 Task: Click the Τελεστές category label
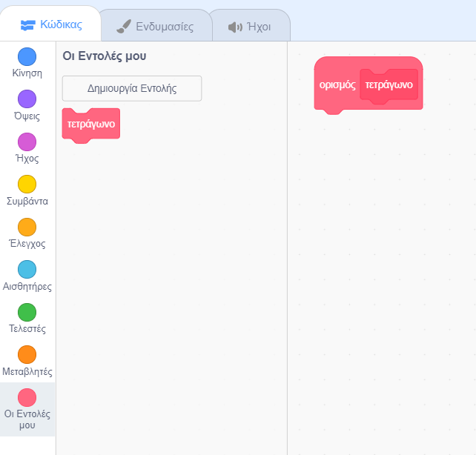click(x=27, y=329)
